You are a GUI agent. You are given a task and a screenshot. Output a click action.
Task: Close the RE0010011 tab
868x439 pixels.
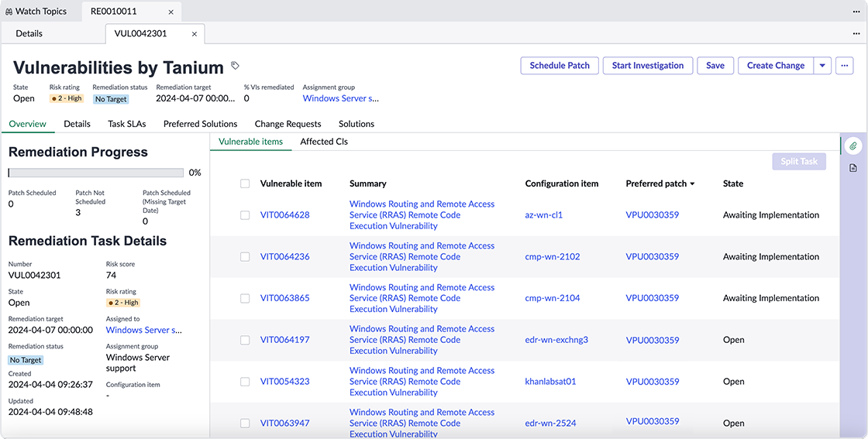click(171, 12)
